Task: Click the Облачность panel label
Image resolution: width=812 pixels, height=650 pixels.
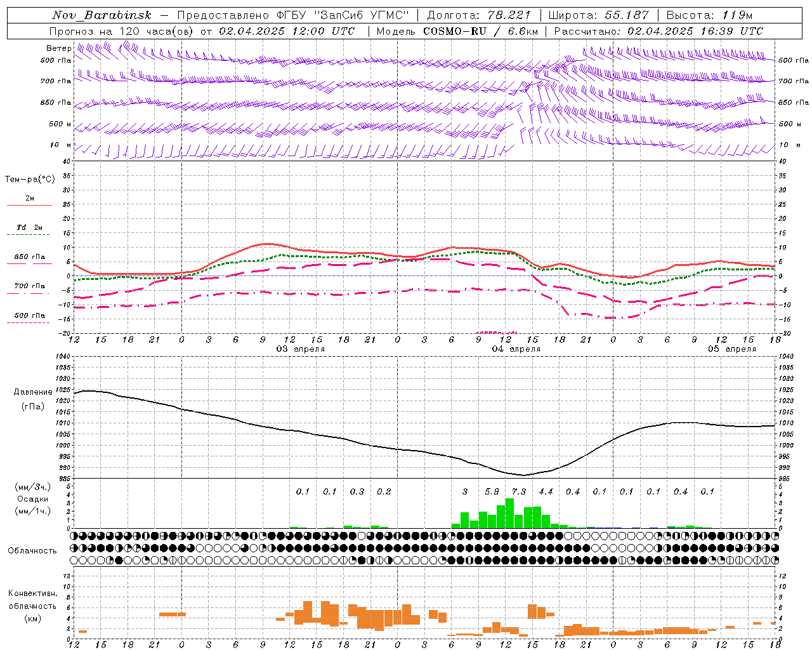Action: pyautogui.click(x=32, y=551)
